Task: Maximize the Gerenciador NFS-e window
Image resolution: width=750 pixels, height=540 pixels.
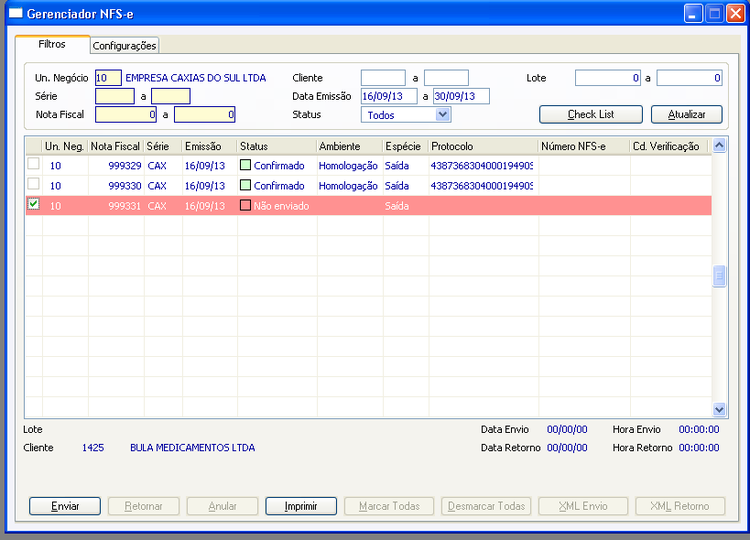Action: tap(714, 13)
